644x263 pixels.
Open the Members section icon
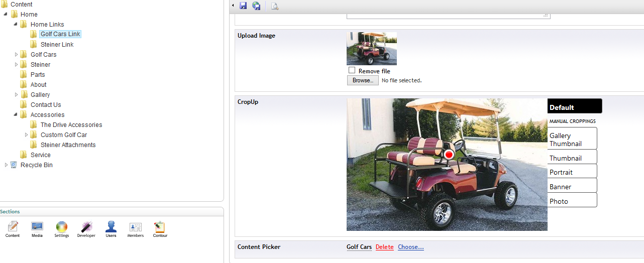point(136,227)
